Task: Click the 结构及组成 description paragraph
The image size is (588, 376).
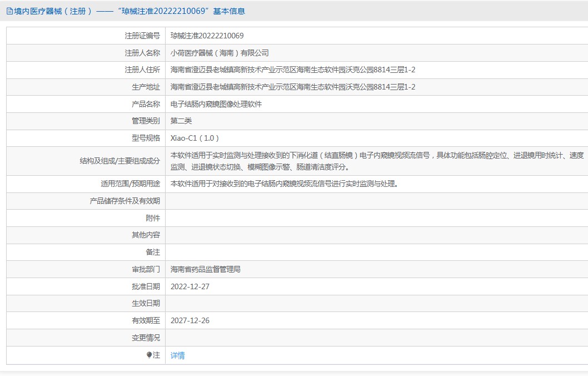Action: click(x=377, y=161)
